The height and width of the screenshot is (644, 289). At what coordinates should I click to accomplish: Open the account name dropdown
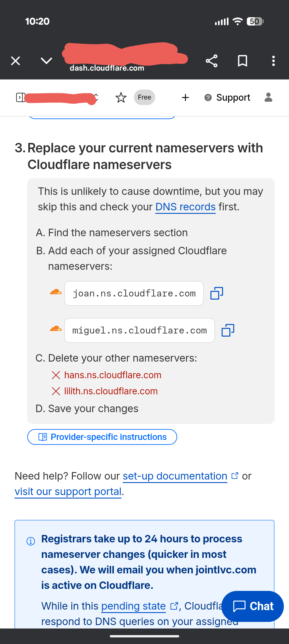click(95, 98)
